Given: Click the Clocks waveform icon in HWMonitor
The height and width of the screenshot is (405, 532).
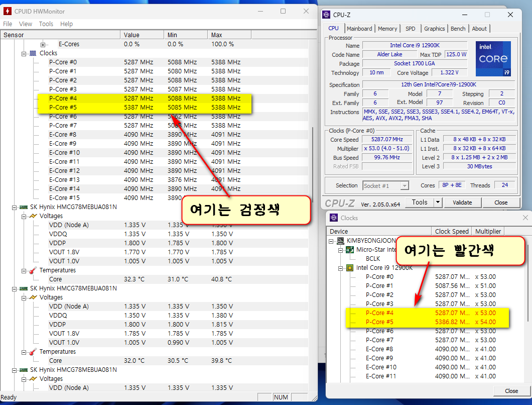Looking at the screenshot, I should coord(33,53).
